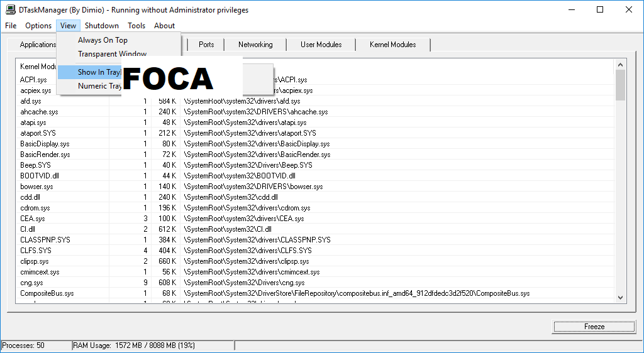Image resolution: width=644 pixels, height=353 pixels.
Task: Select the Kernel Modules tab
Action: pos(392,44)
